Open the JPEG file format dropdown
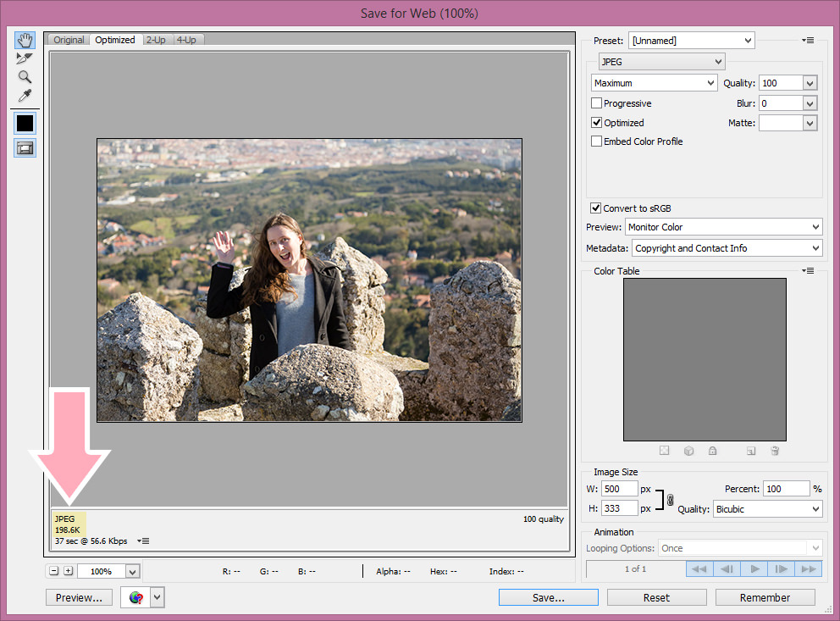This screenshot has height=621, width=840. 661,62
